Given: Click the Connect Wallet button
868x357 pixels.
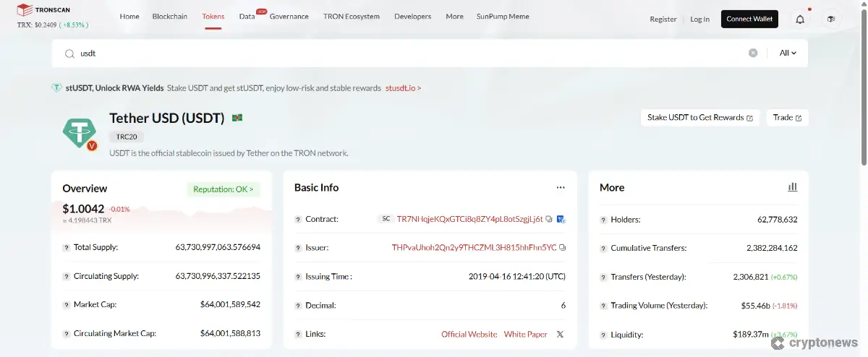Looking at the screenshot, I should (749, 19).
